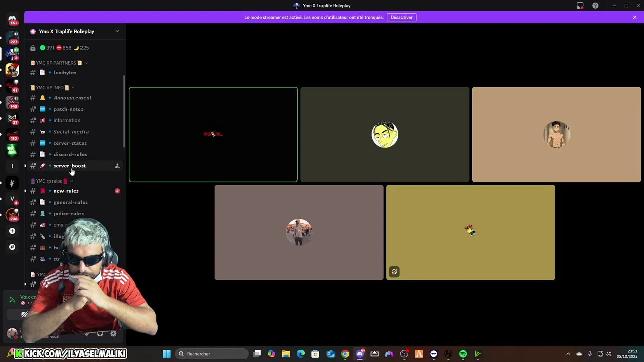This screenshot has height=362, width=644.
Task: Open create invite icon beside server-boost
Action: (x=117, y=166)
